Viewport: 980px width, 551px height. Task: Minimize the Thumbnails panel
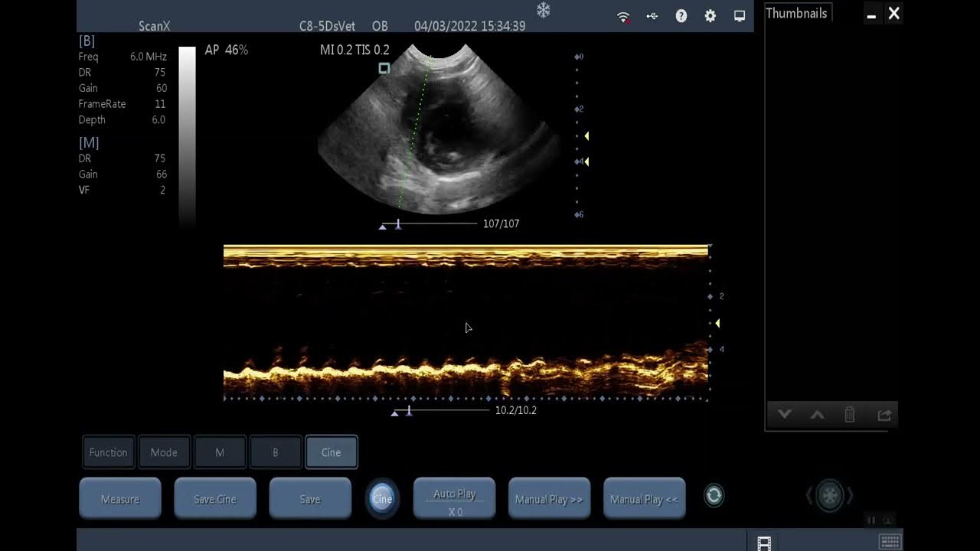tap(871, 15)
